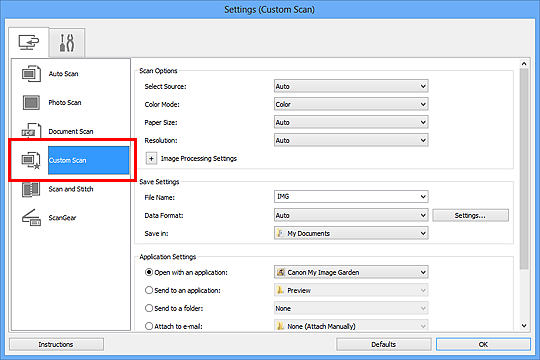Select Open with an application radio

click(x=149, y=272)
